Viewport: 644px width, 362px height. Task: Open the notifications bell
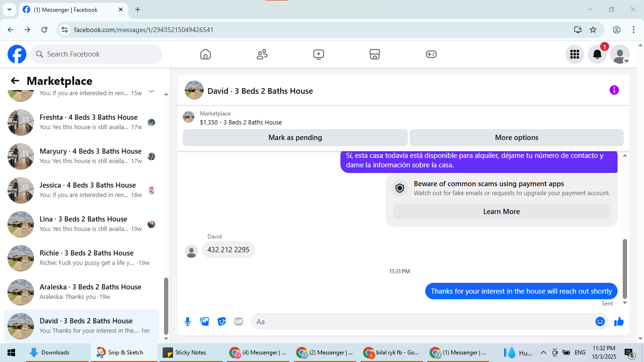597,54
